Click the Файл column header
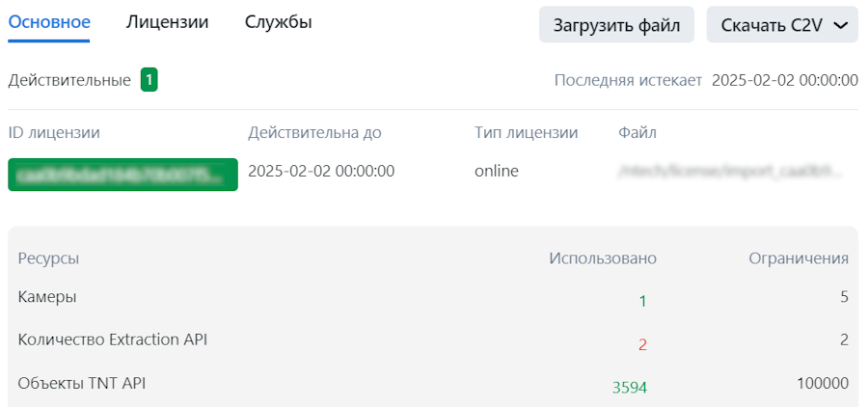The image size is (868, 407). pyautogui.click(x=637, y=132)
